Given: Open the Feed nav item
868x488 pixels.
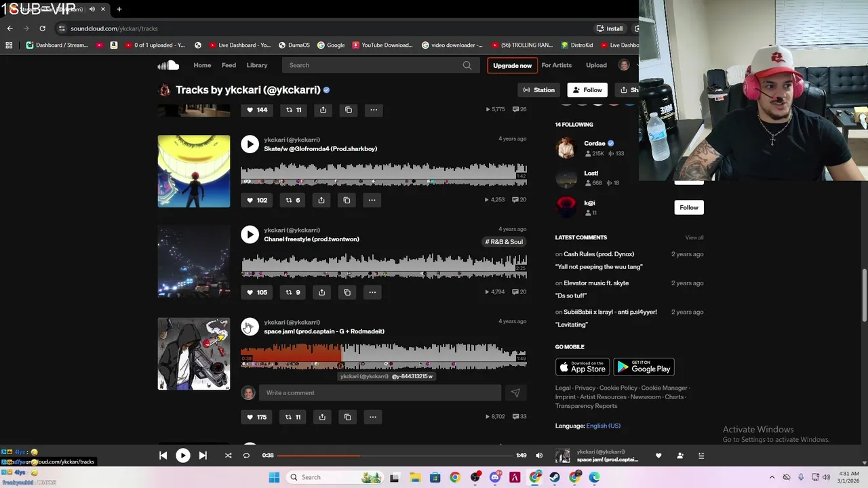Looking at the screenshot, I should tap(229, 65).
